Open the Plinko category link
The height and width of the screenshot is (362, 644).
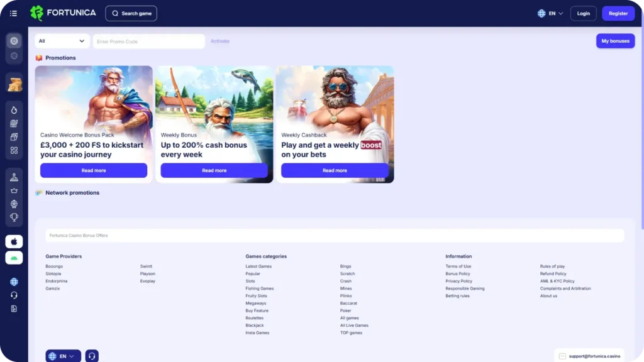346,296
